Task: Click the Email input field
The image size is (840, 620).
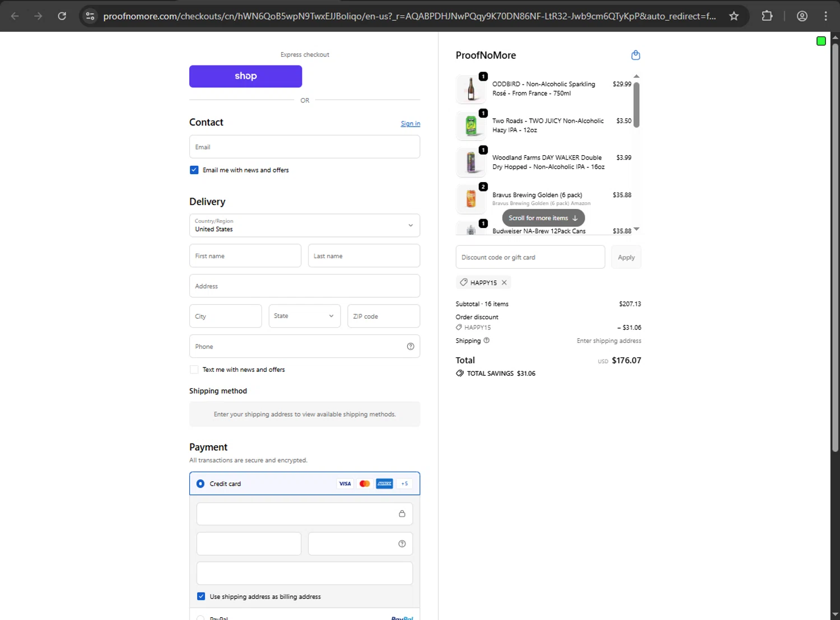Action: 305,147
